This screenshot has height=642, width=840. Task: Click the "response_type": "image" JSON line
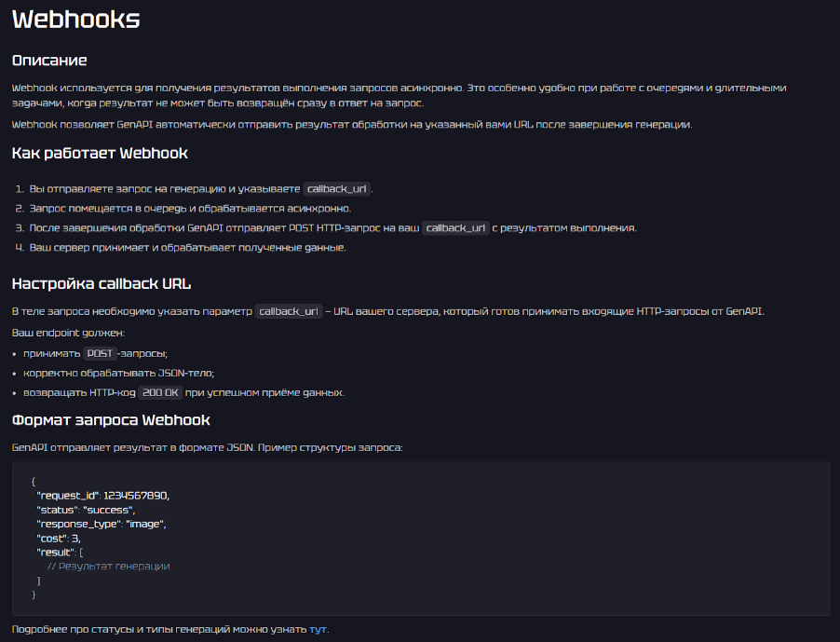point(101,524)
